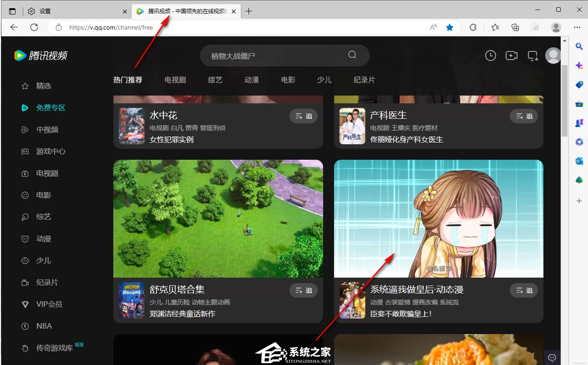Close the 设置 browser tab

125,11
